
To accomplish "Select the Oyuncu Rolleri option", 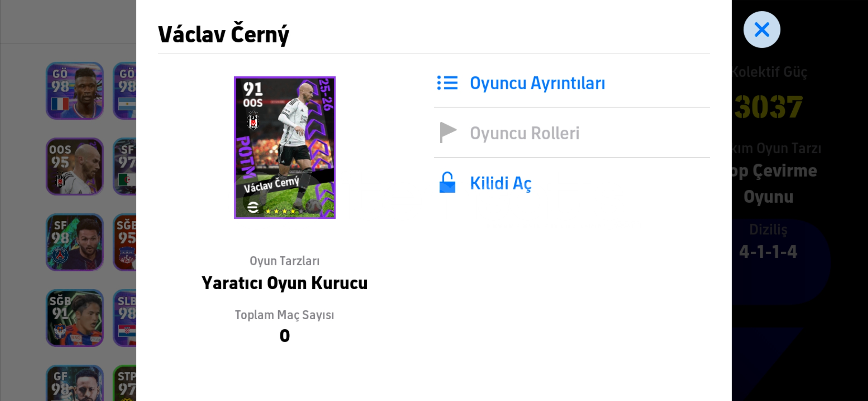I will pyautogui.click(x=572, y=133).
